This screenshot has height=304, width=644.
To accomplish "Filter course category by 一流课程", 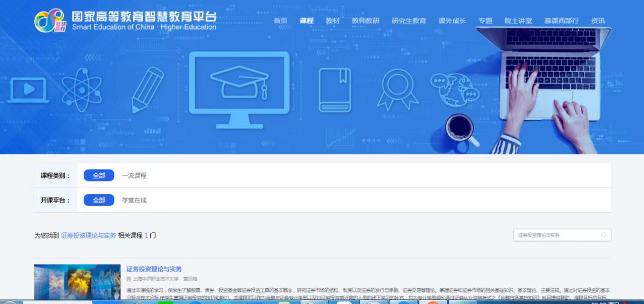I will click(x=134, y=175).
